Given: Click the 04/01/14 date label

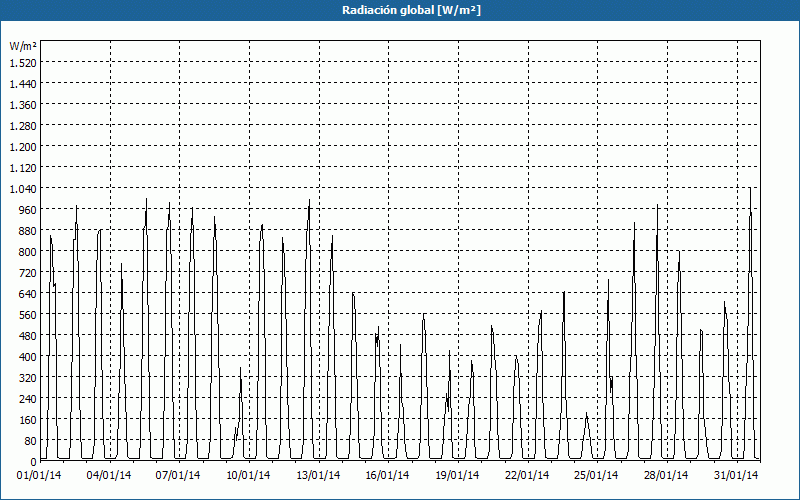Looking at the screenshot, I should [x=109, y=475].
